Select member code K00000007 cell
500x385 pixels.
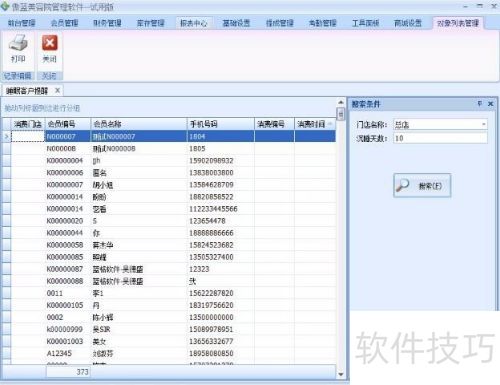(68, 185)
